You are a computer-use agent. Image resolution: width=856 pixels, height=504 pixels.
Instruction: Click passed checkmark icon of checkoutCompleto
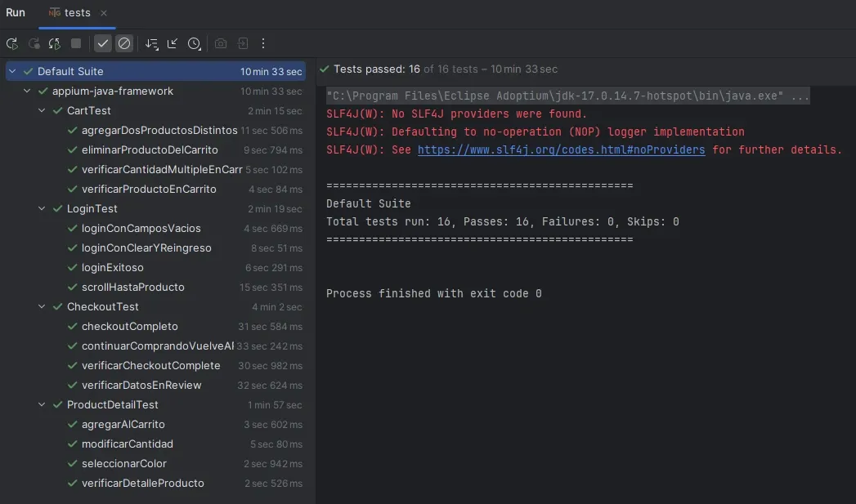click(72, 327)
